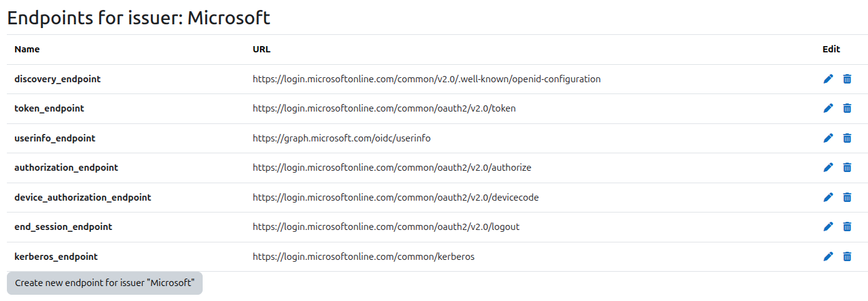Delete the discovery_endpoint with trash icon
This screenshot has width=868, height=301.
tap(847, 79)
